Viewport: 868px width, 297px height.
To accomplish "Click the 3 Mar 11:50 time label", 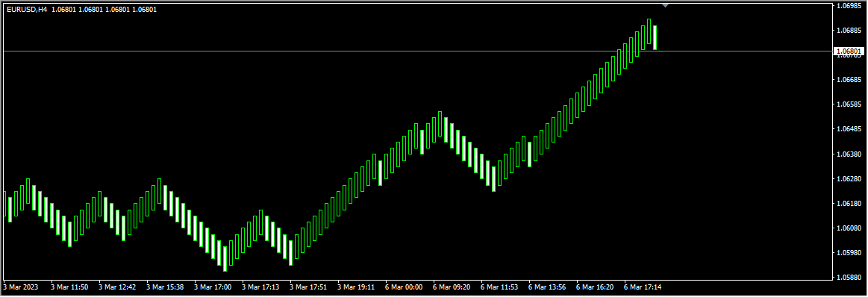I will tap(69, 287).
